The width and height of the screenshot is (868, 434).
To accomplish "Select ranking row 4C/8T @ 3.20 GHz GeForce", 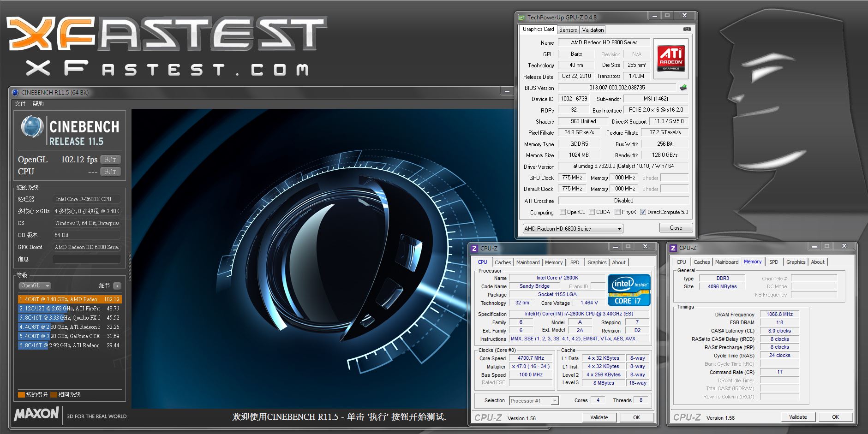I will tap(69, 336).
